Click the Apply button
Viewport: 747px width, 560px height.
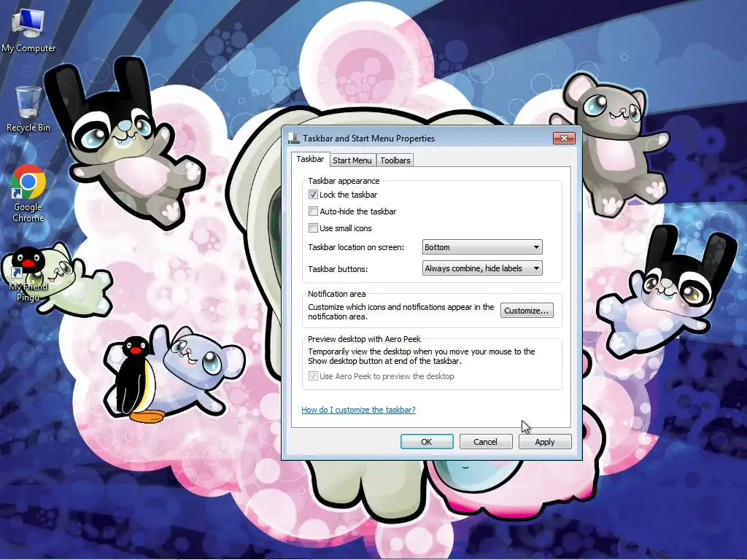544,441
